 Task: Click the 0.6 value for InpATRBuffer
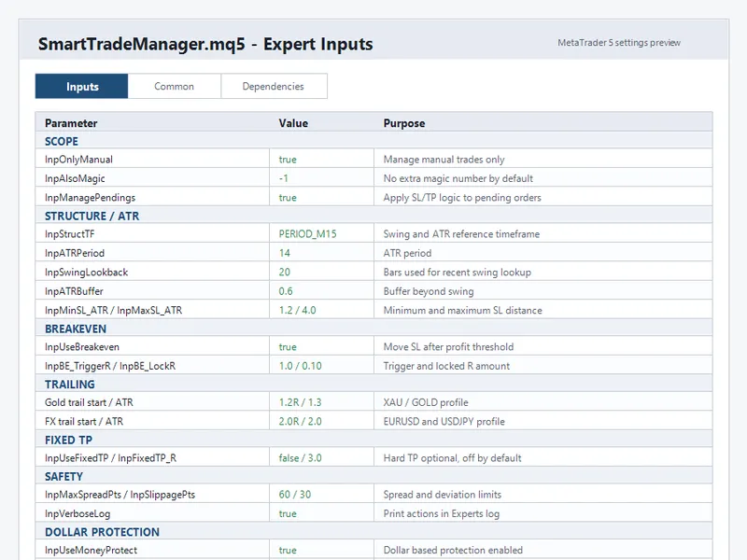(286, 291)
